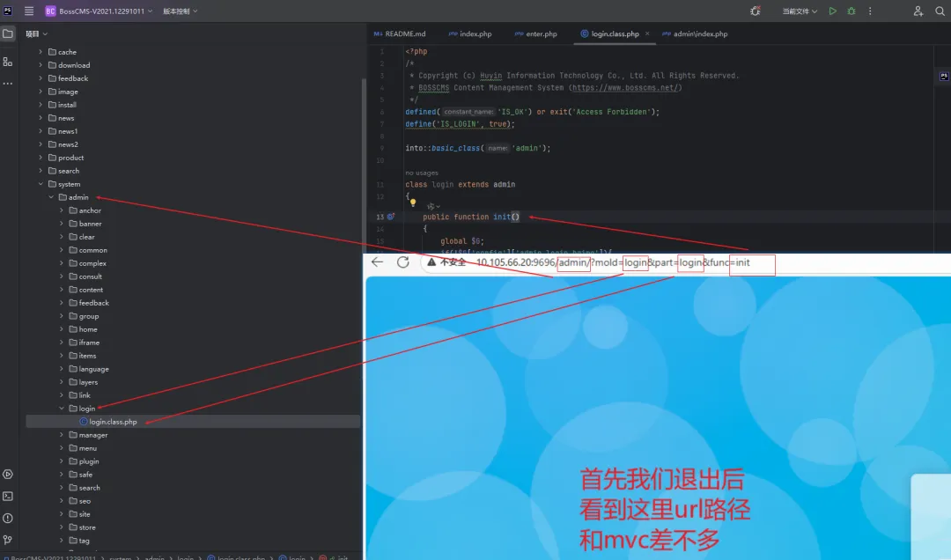Image resolution: width=951 pixels, height=560 pixels.
Task: Open the Services tool window icon
Action: (x=8, y=475)
